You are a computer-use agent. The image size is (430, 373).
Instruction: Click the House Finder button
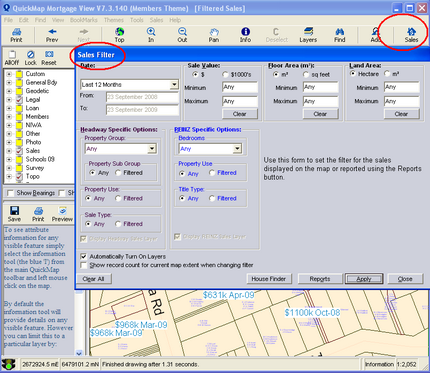[269, 279]
